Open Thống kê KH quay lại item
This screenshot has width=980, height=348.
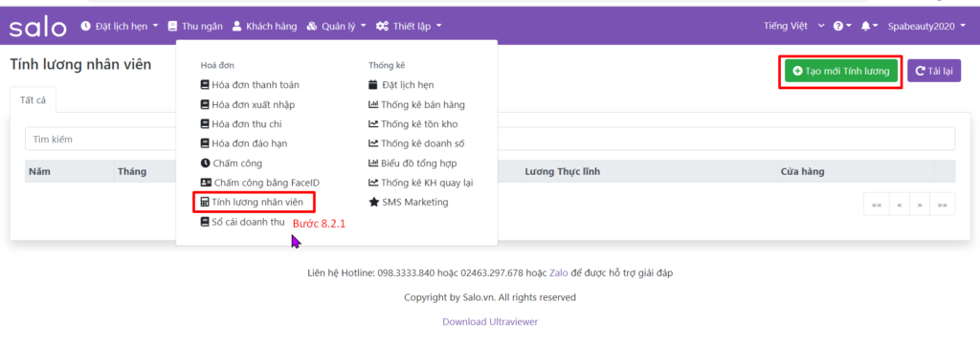[421, 183]
